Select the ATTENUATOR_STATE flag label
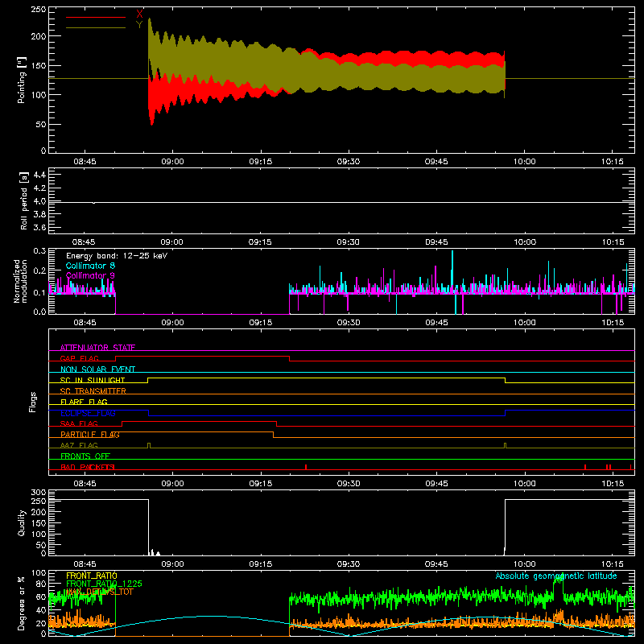The image size is (644, 644). (x=97, y=348)
